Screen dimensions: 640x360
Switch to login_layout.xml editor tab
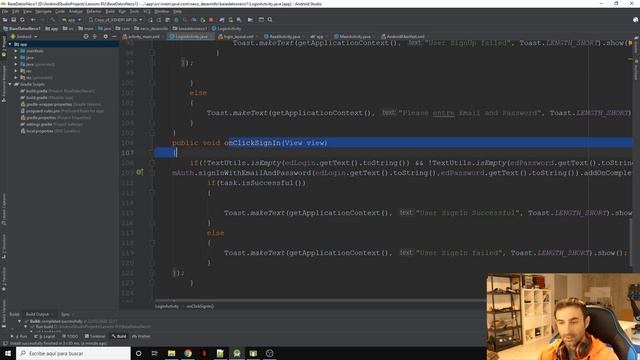238,36
